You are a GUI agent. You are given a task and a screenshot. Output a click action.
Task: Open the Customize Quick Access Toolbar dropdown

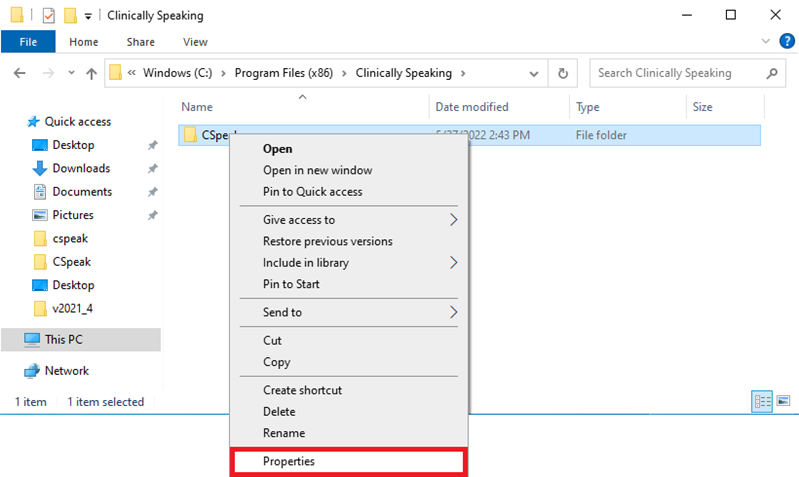(x=88, y=16)
